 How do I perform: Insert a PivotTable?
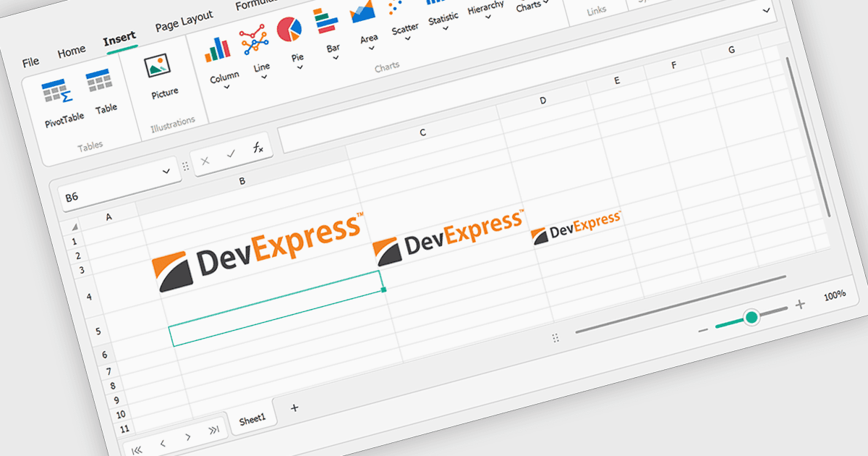click(x=60, y=102)
